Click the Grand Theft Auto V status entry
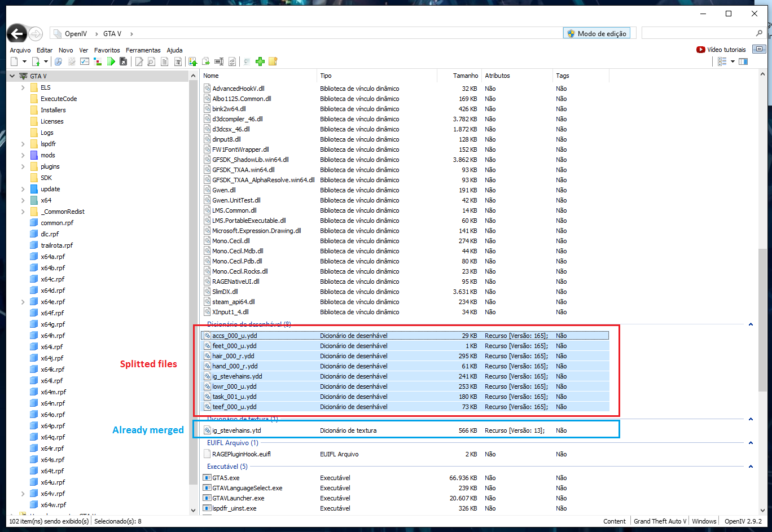This screenshot has width=772, height=532. pos(660,521)
